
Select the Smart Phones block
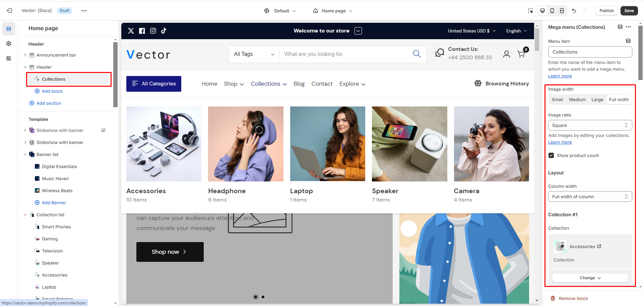[56, 227]
